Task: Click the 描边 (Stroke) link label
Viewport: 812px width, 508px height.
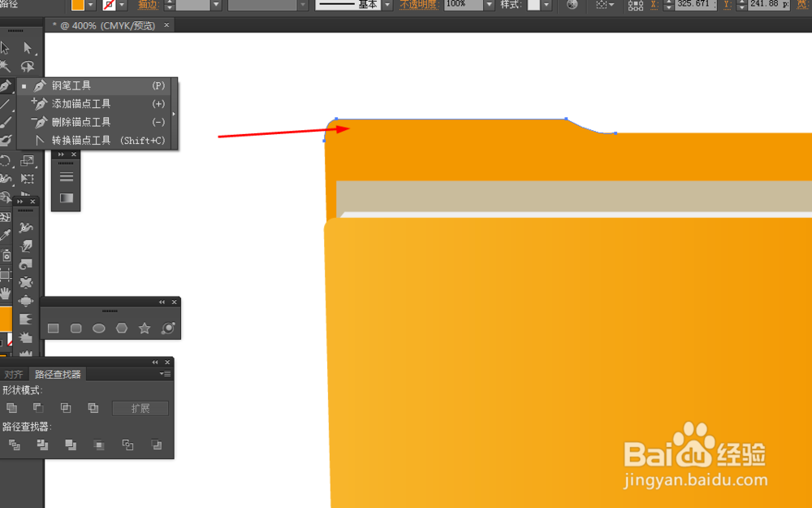Action: pos(148,5)
